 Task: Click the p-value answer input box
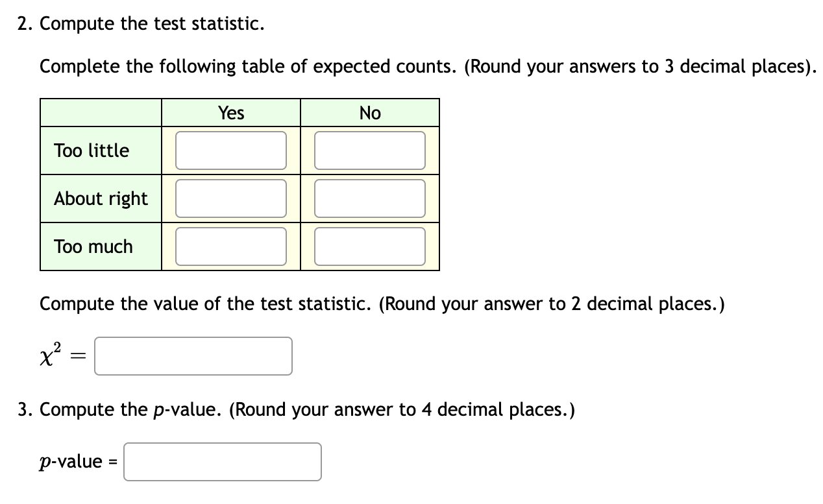pos(222,461)
